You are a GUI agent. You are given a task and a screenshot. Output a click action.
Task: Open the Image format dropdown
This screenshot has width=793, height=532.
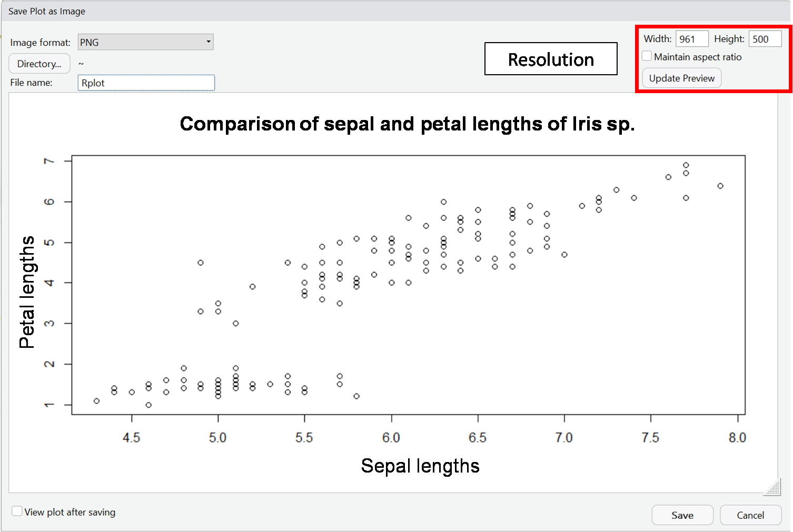[x=145, y=42]
